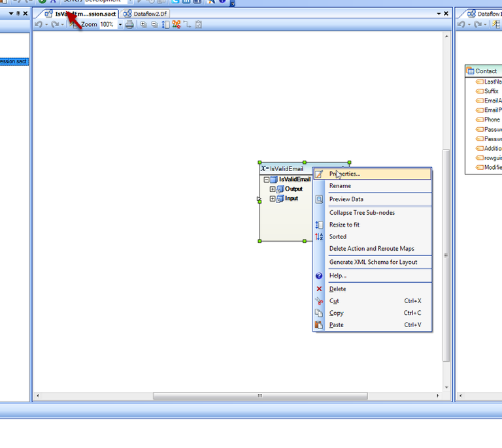
Task: Toggle Sorted option in context menu
Action: [x=338, y=236]
